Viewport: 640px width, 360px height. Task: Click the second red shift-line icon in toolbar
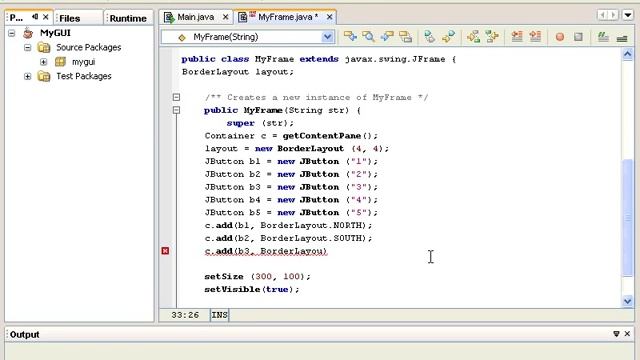(535, 37)
